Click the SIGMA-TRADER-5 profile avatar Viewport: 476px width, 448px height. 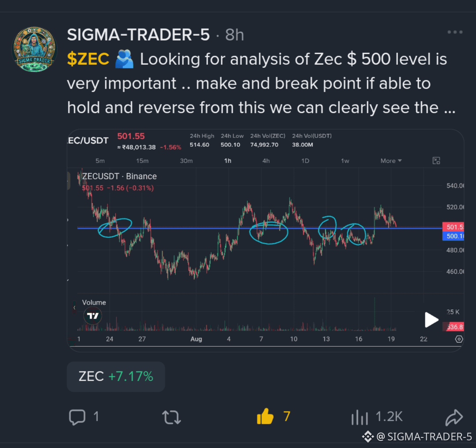(x=34, y=49)
